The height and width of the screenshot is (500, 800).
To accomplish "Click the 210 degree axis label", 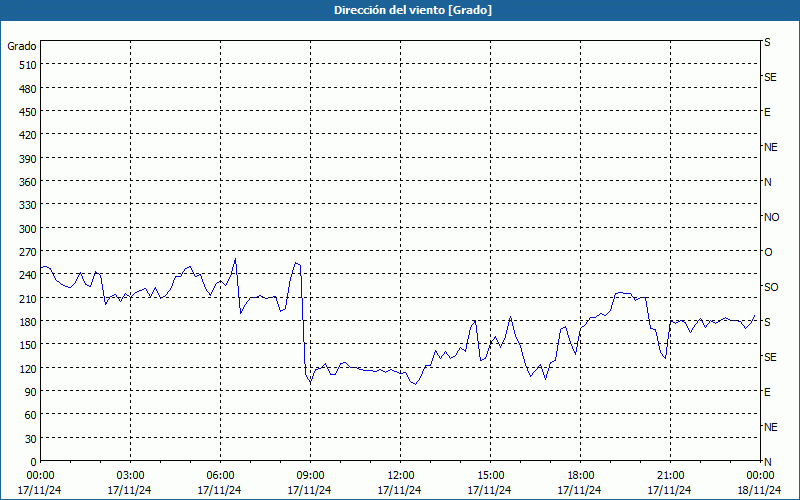I will click(28, 298).
